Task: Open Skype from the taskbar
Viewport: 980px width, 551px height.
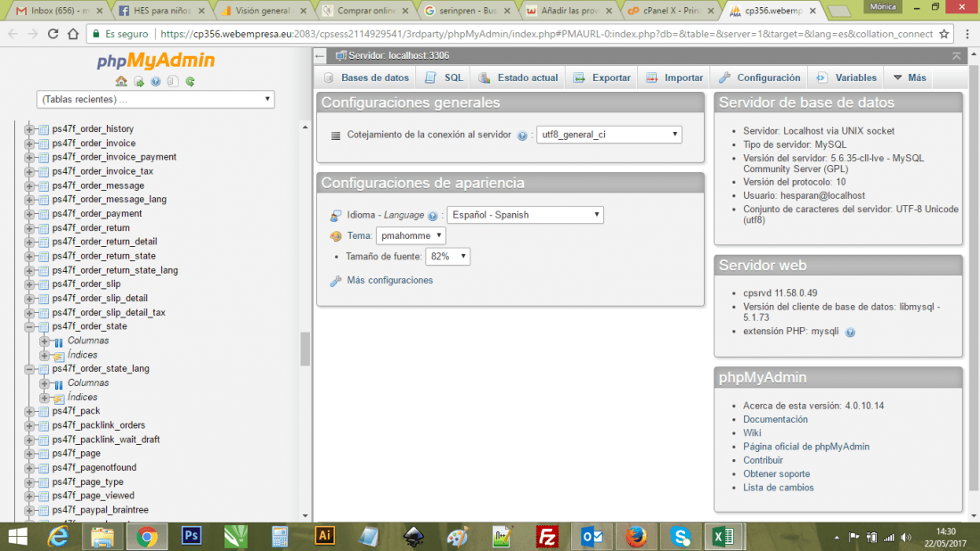Action: [x=680, y=537]
